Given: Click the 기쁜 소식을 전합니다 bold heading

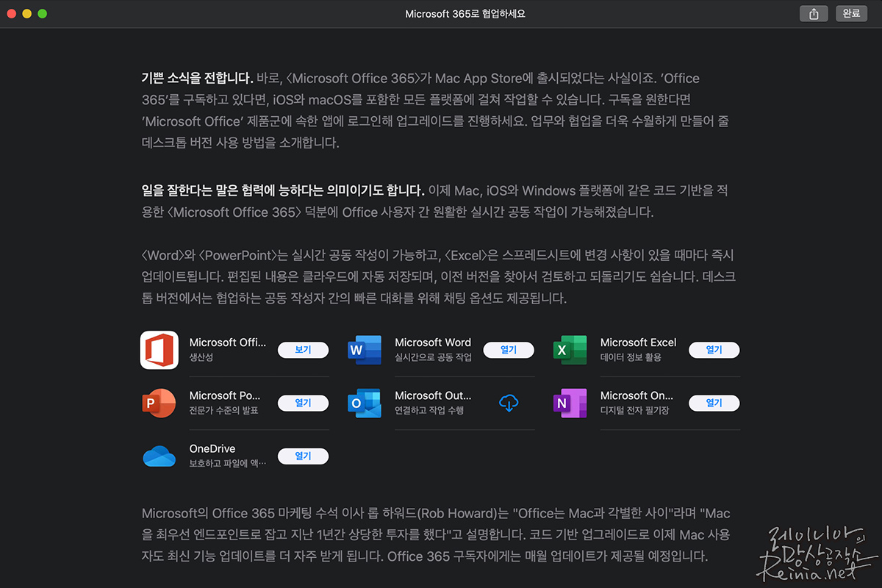Looking at the screenshot, I should pos(198,78).
